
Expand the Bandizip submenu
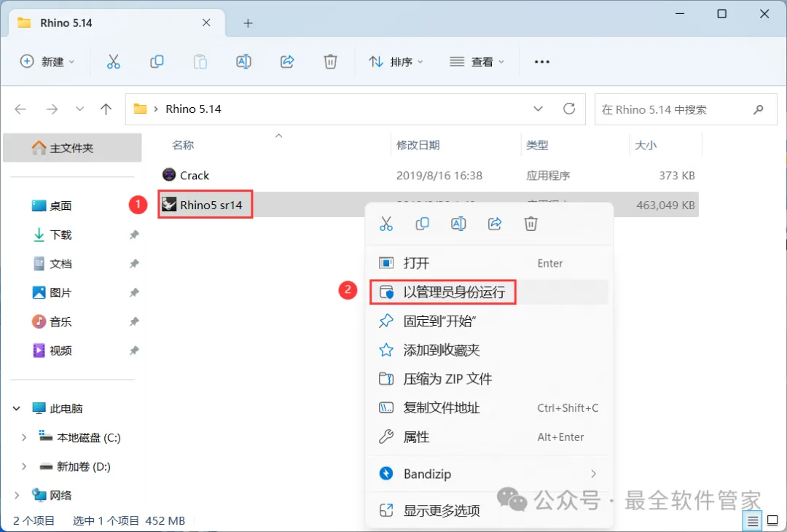[594, 474]
